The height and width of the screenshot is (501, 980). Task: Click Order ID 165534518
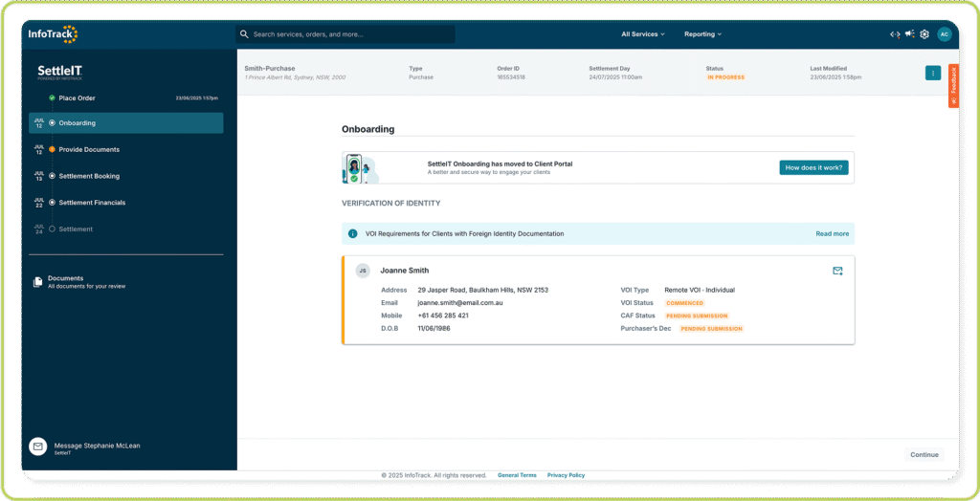tap(511, 77)
